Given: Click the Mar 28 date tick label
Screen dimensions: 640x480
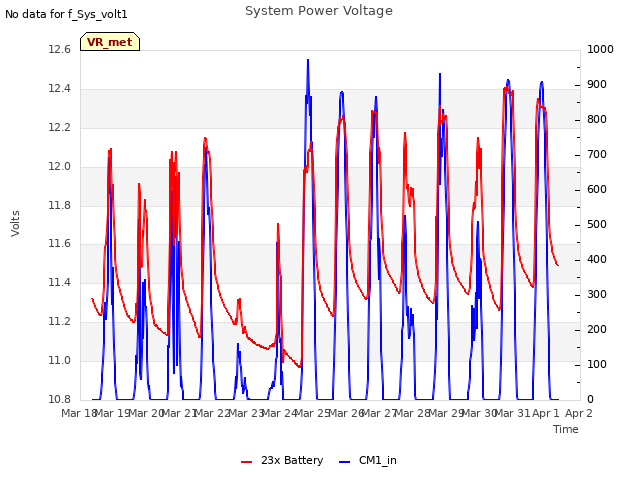Looking at the screenshot, I should tap(413, 413).
